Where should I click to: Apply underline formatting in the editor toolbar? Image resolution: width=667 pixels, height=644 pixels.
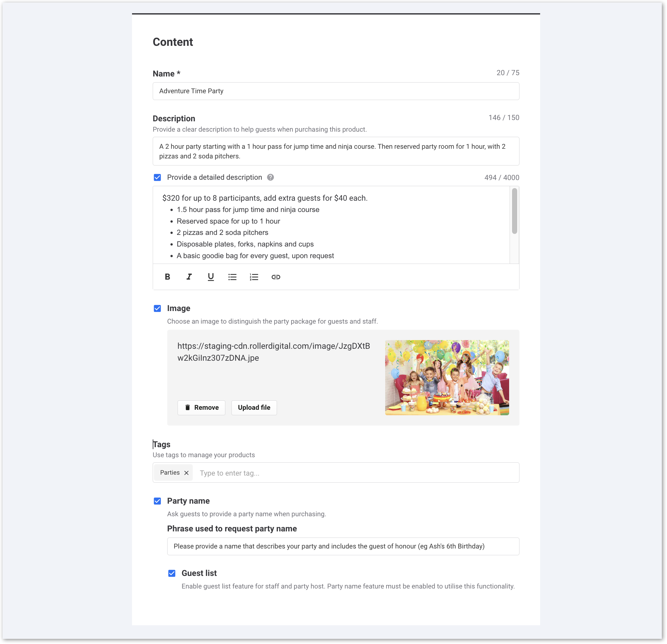(x=210, y=277)
